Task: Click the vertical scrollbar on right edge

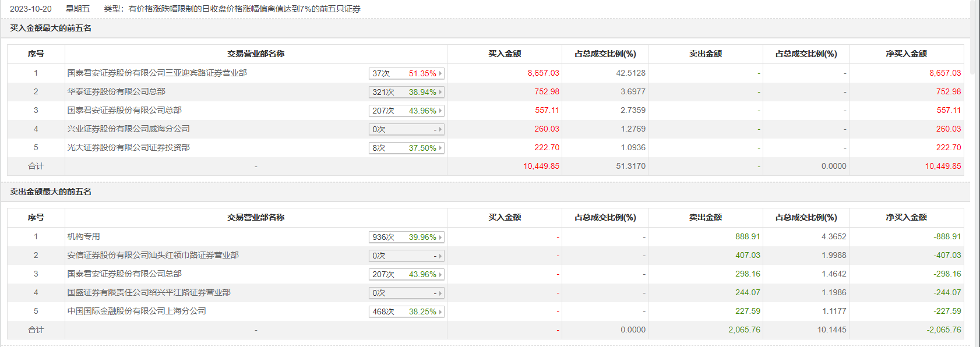Action: coord(975,35)
